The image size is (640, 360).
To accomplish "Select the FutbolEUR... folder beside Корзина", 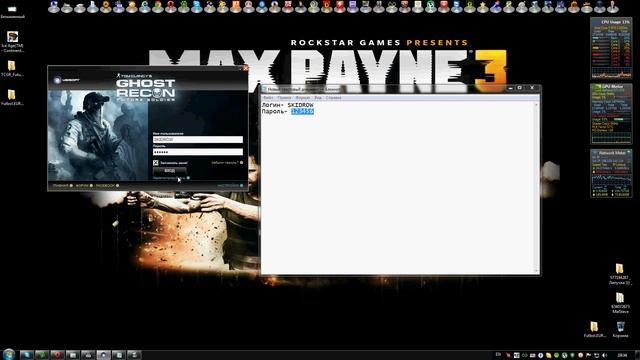I will coord(594,330).
